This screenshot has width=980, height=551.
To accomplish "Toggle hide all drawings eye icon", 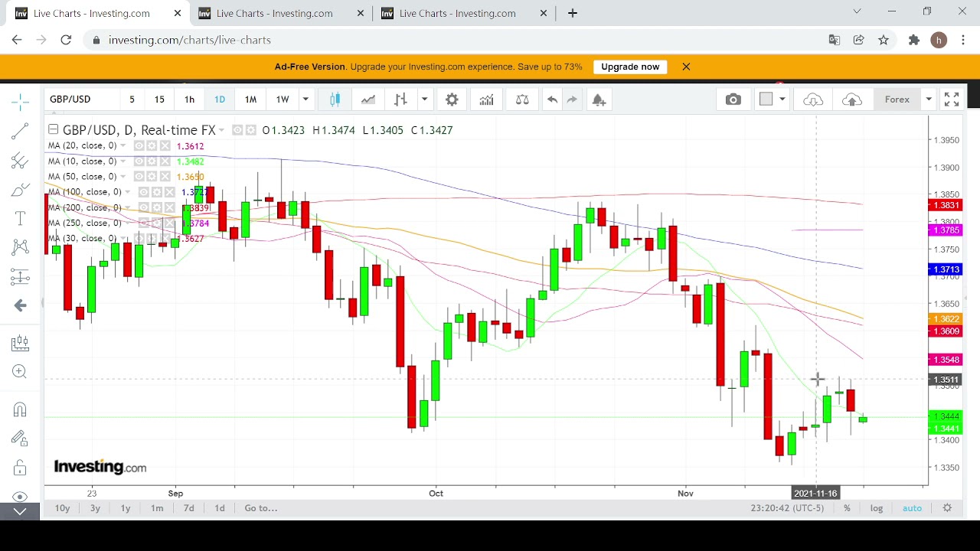I will pos(20,497).
